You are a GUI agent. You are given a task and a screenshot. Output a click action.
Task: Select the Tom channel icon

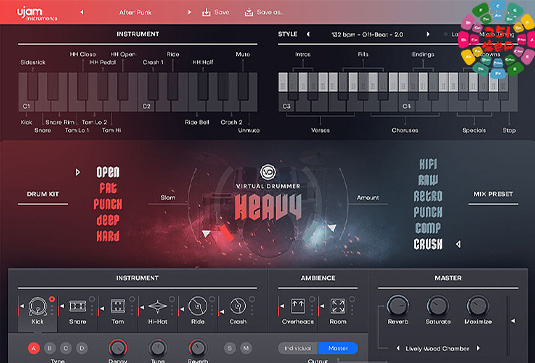click(118, 306)
